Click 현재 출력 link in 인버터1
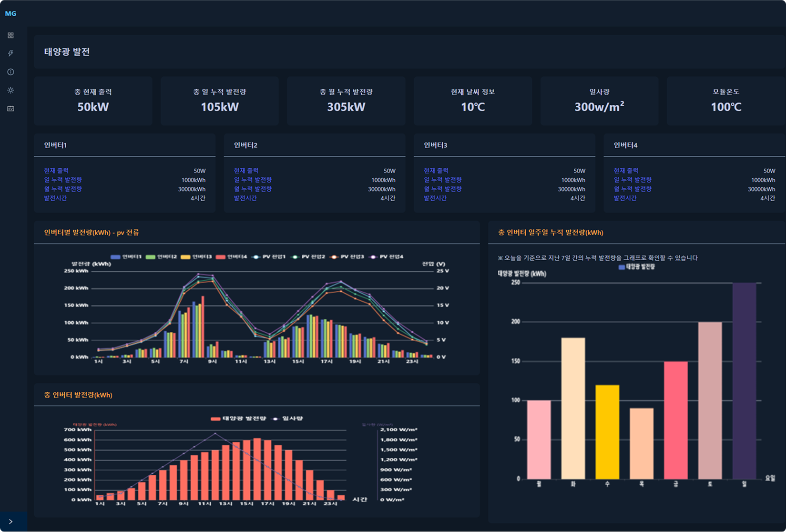The width and height of the screenshot is (786, 532). pos(56,171)
